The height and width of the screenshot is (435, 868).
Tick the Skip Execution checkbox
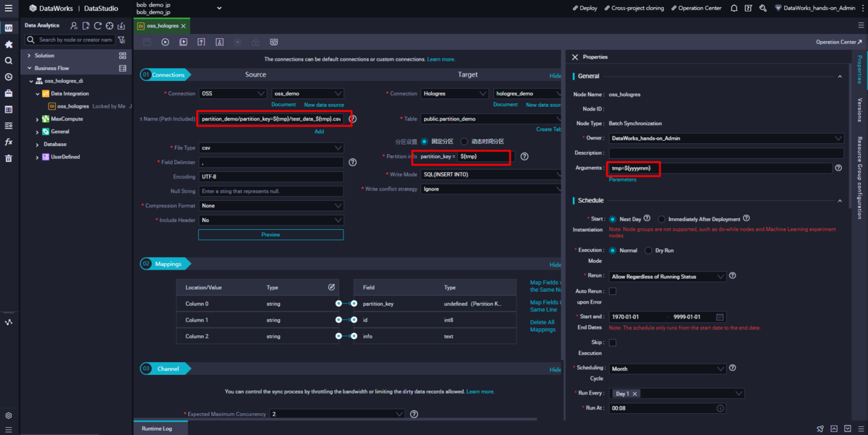(613, 343)
